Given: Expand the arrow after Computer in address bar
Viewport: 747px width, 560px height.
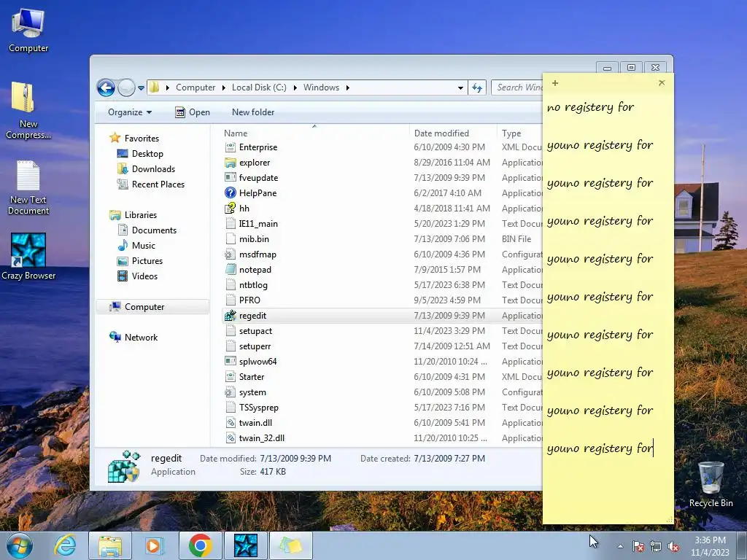Looking at the screenshot, I should 223,88.
